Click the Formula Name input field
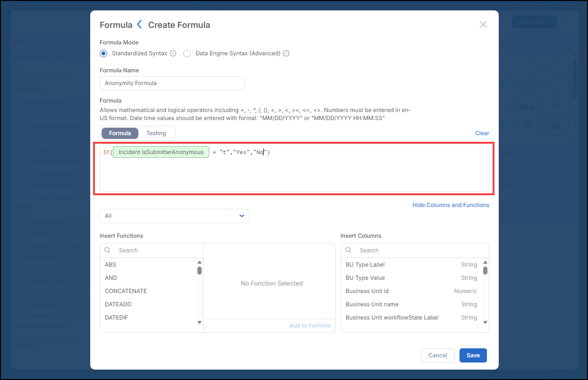The height and width of the screenshot is (380, 588). tap(172, 83)
